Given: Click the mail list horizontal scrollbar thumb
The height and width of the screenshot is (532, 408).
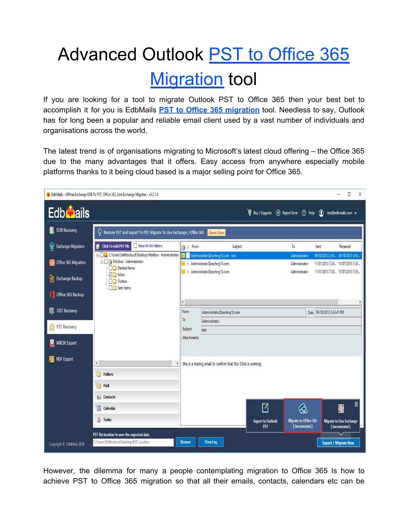Looking at the screenshot, I should (x=261, y=302).
